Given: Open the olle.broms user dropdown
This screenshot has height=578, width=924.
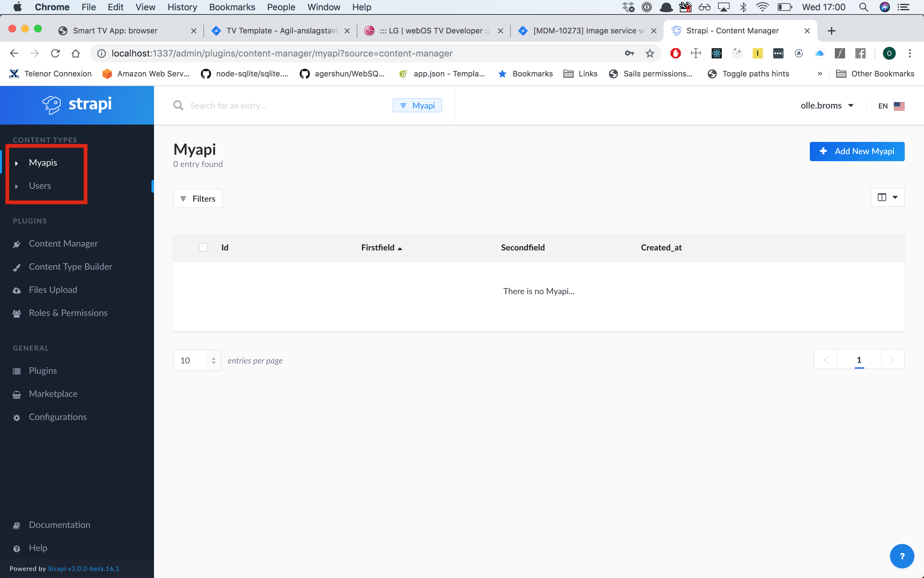Looking at the screenshot, I should [x=827, y=106].
